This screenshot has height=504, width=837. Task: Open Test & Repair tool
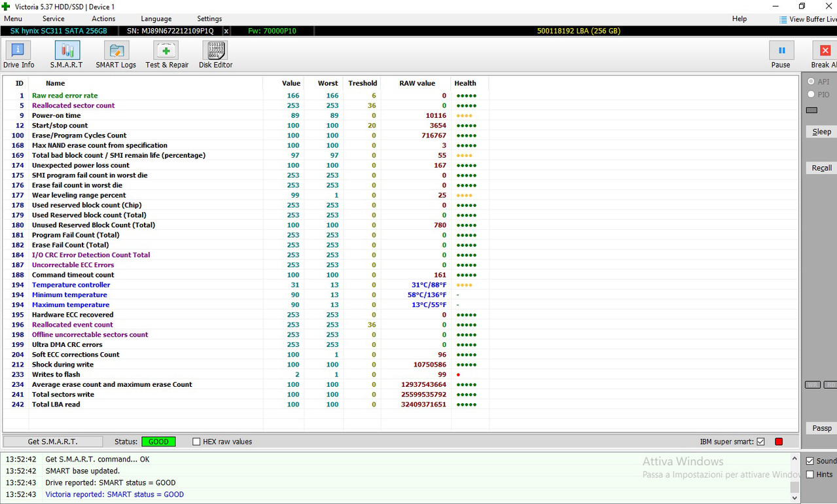pyautogui.click(x=166, y=55)
